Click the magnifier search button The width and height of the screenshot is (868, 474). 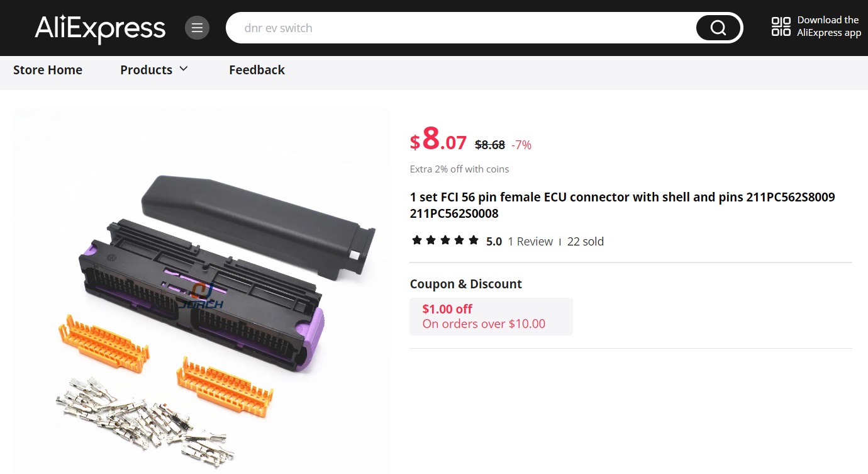coord(718,28)
